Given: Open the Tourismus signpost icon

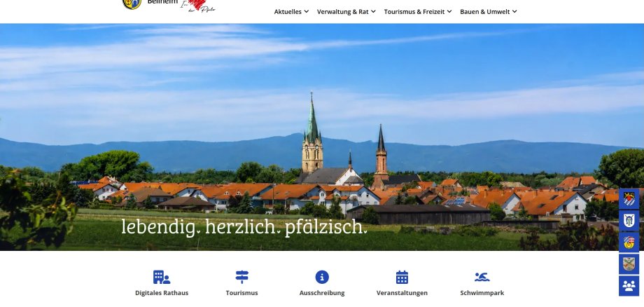Looking at the screenshot, I should 242,277.
